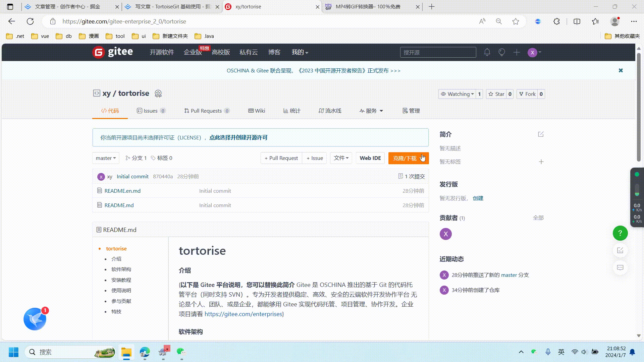Open the browser extensions puzzle icon
This screenshot has height=362, width=644.
[556, 21]
